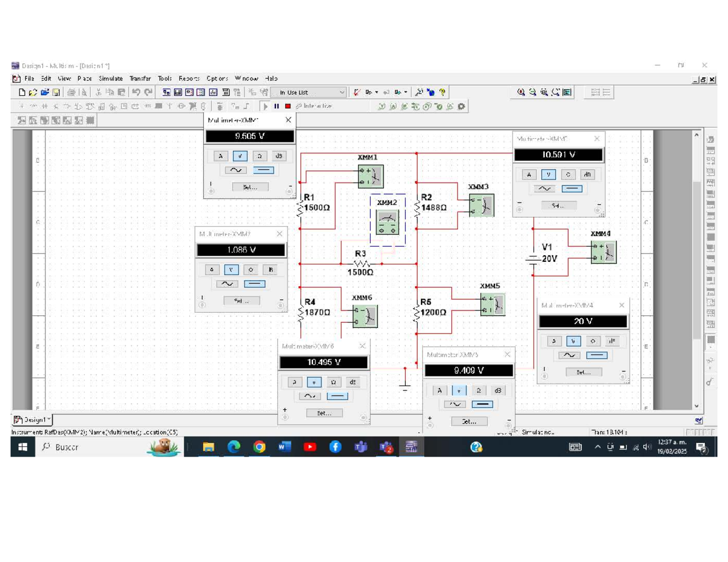Open the View menu
Image resolution: width=728 pixels, height=562 pixels.
(64, 78)
